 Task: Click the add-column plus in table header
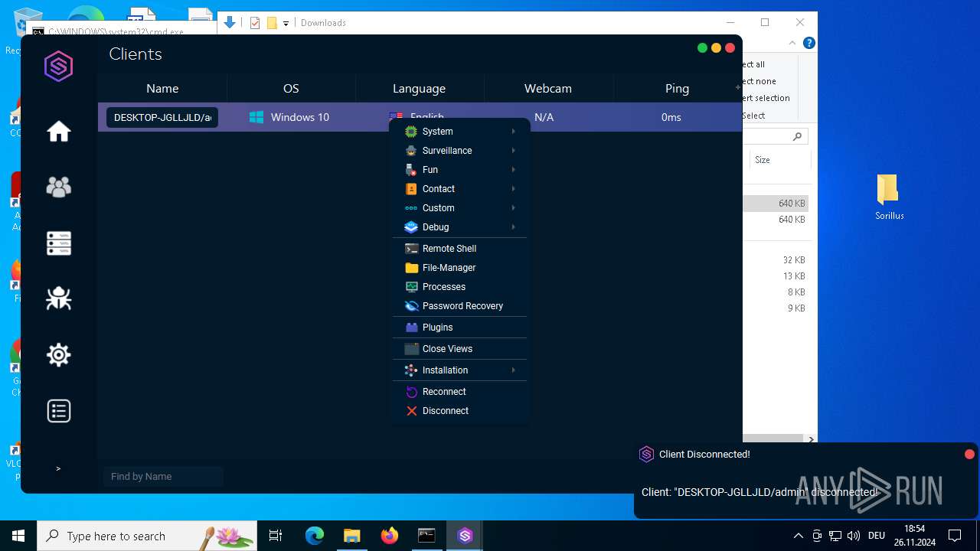click(x=738, y=87)
